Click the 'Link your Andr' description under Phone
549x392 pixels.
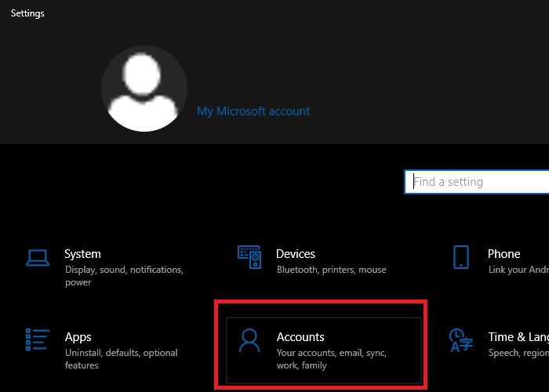pos(518,270)
